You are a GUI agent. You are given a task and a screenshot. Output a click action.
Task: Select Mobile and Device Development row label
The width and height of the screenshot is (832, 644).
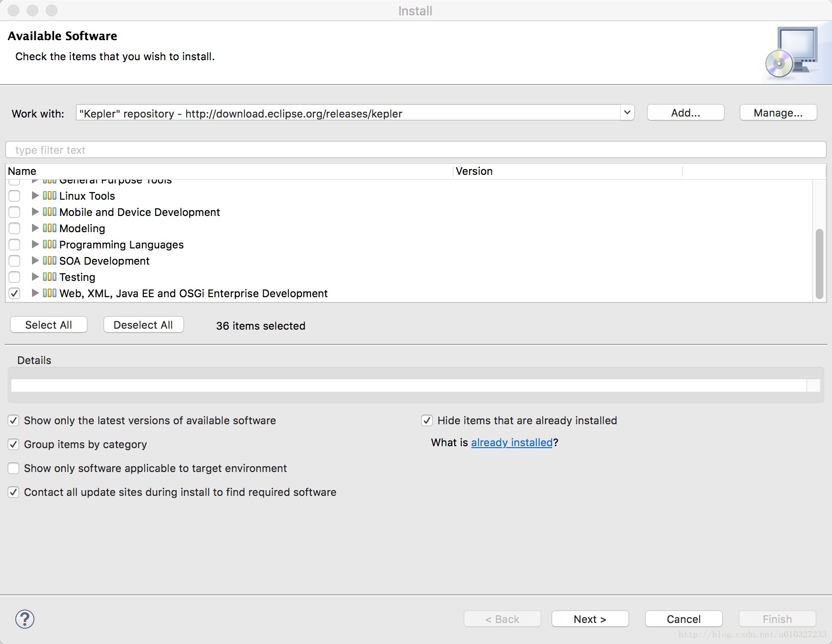pos(139,212)
